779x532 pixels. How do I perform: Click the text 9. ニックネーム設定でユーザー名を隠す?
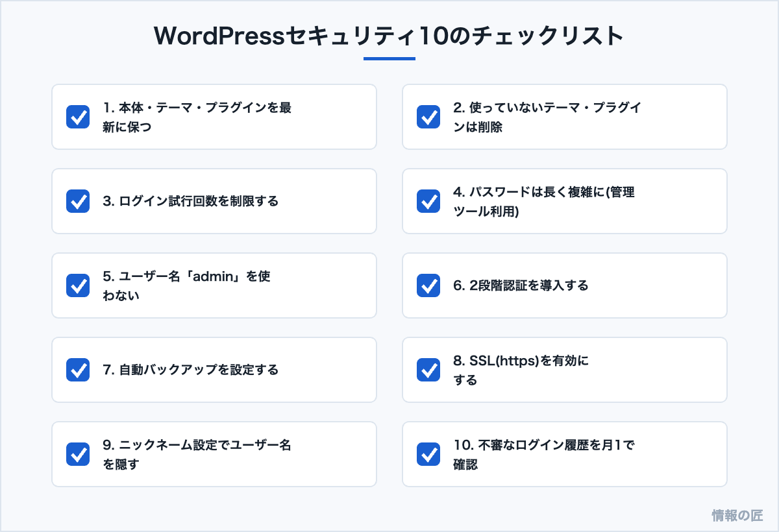(x=197, y=454)
